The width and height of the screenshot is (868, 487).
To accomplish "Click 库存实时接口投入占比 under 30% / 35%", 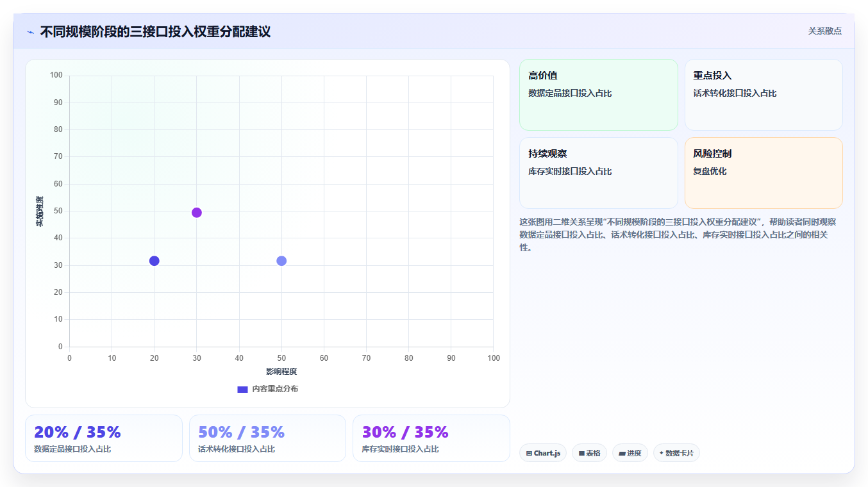I will tap(400, 449).
